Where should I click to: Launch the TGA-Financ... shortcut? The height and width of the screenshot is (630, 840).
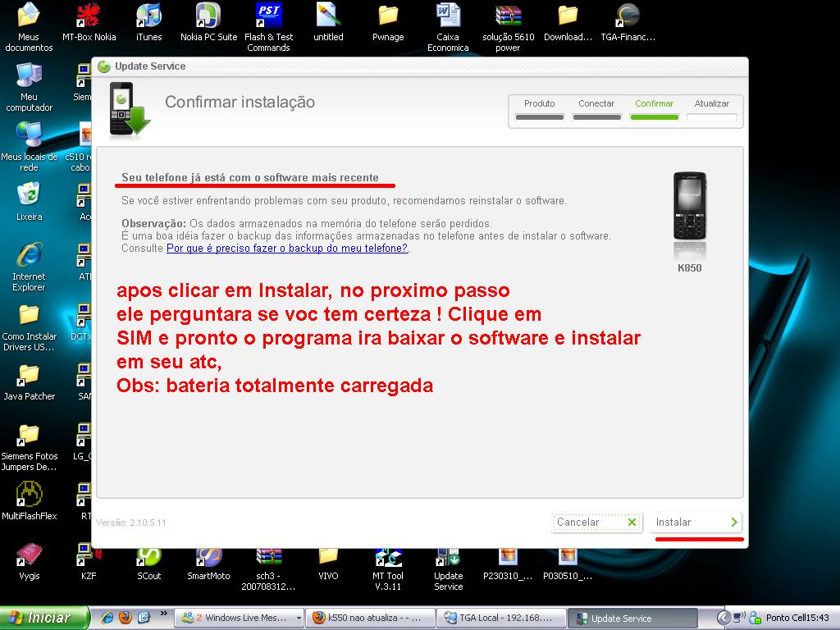(628, 22)
